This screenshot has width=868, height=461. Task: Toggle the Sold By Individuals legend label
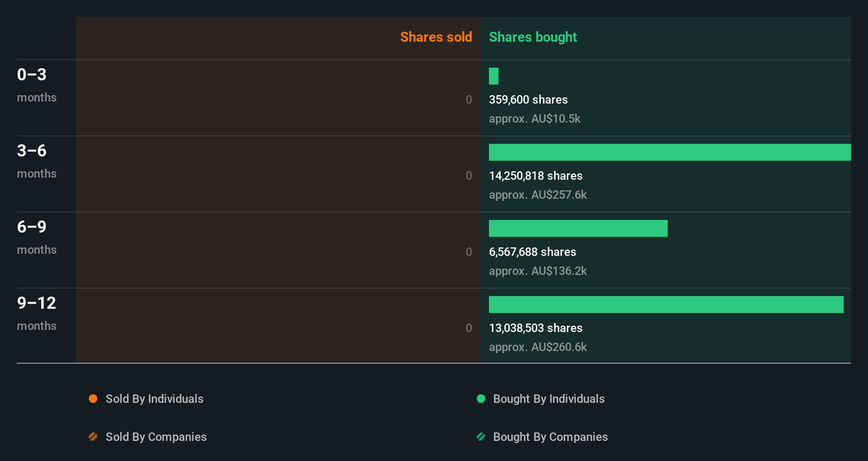[154, 399]
